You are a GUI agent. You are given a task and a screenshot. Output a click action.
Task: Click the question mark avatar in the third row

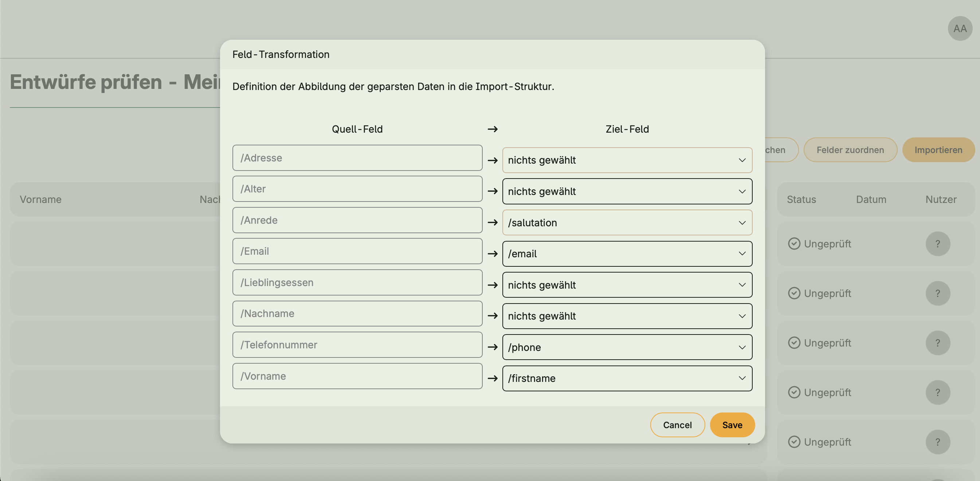coord(937,343)
